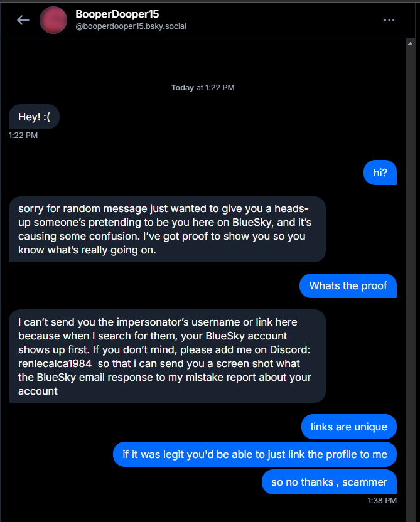Select message about impersonator's username
The width and height of the screenshot is (420, 522).
coord(167,356)
